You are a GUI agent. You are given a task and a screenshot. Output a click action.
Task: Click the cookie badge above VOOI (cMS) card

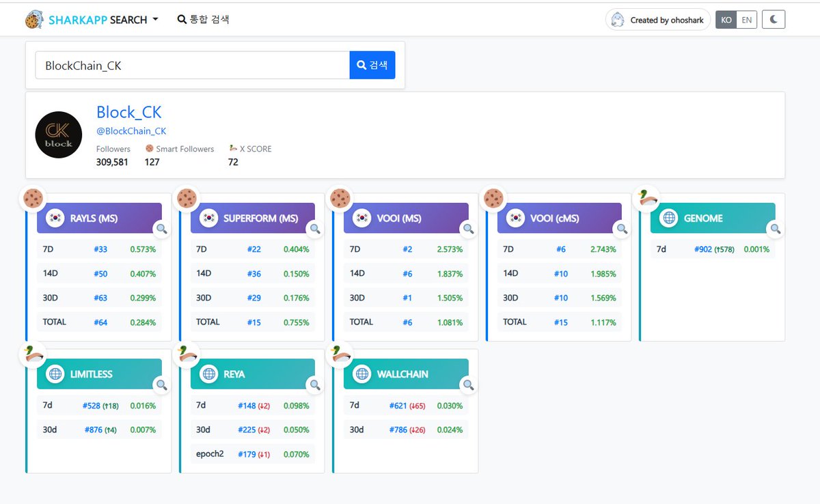click(x=493, y=199)
